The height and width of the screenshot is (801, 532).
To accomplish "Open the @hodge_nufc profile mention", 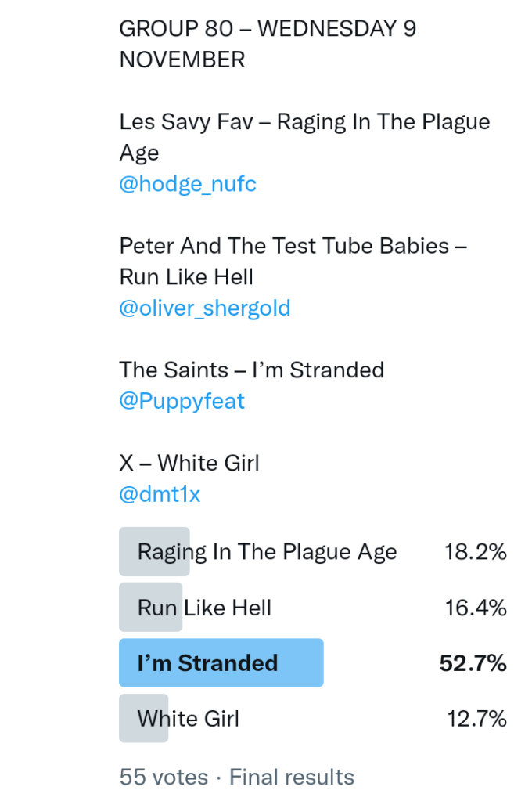I will coord(188,184).
